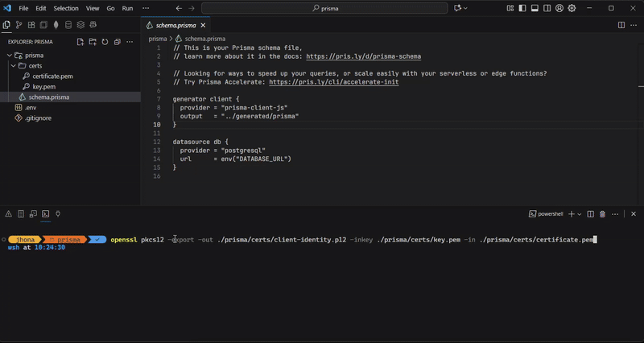Collapse all folders in Explorer
Viewport: 644px width, 343px height.
118,41
